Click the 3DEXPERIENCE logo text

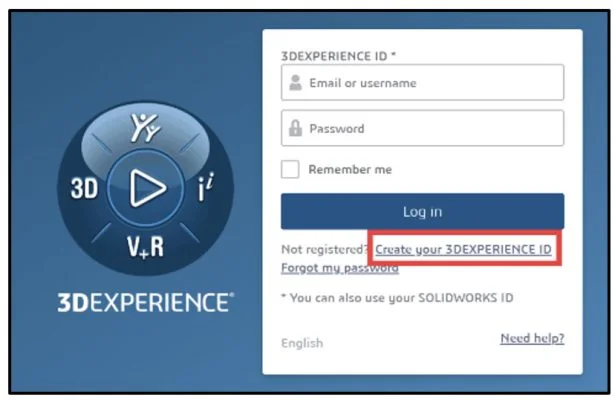click(146, 302)
